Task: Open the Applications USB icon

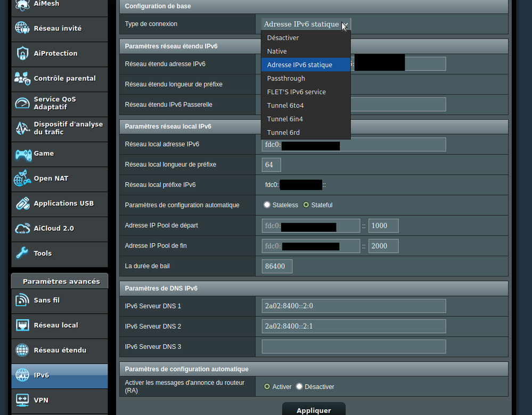Action: pyautogui.click(x=22, y=204)
